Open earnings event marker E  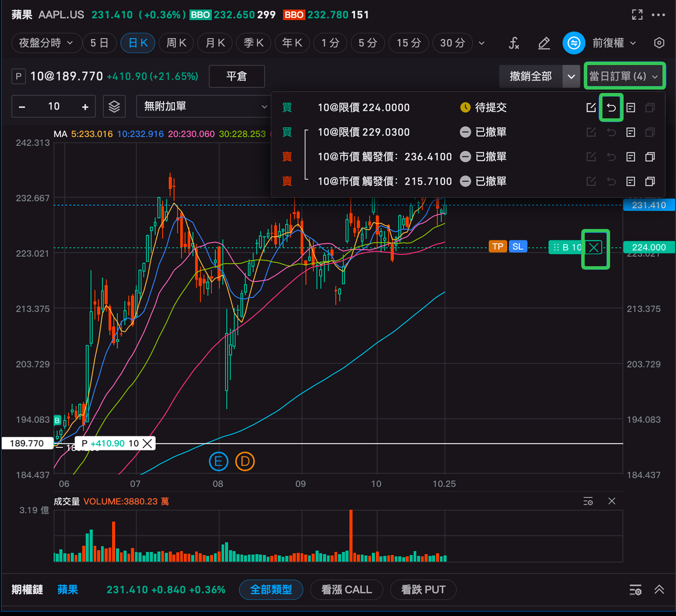[218, 461]
